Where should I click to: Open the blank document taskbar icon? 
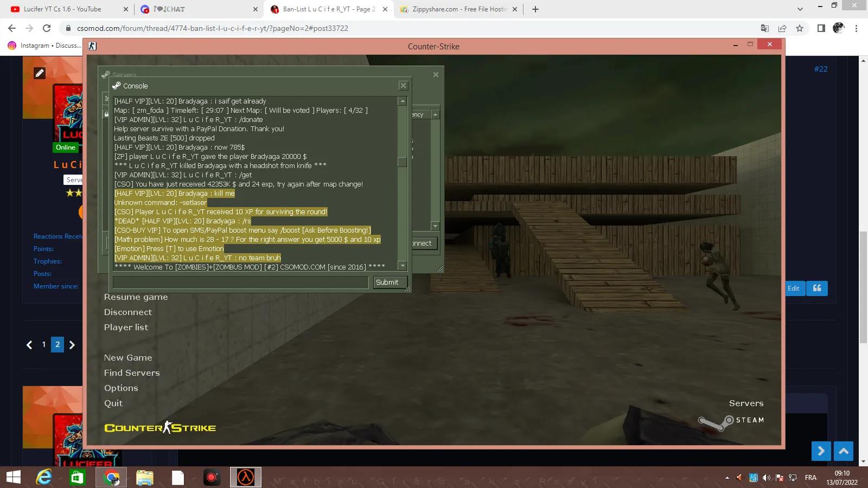(178, 478)
